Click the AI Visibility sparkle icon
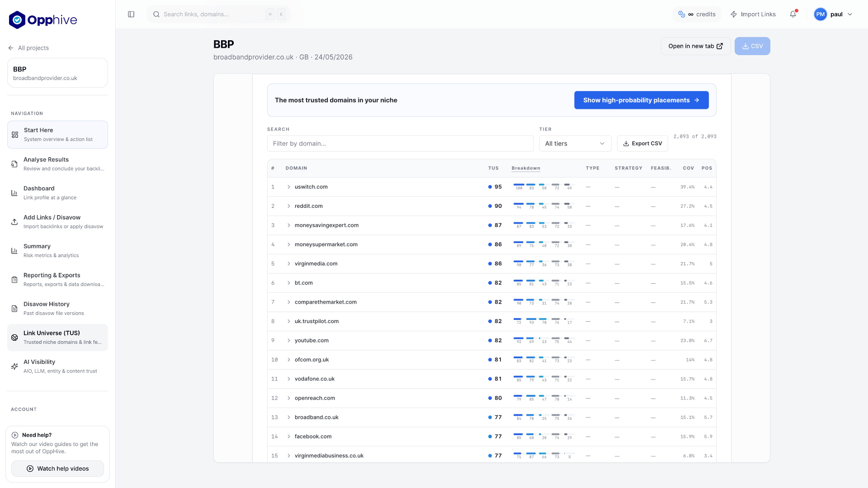Screen dimensions: 868x488 tap(14, 366)
